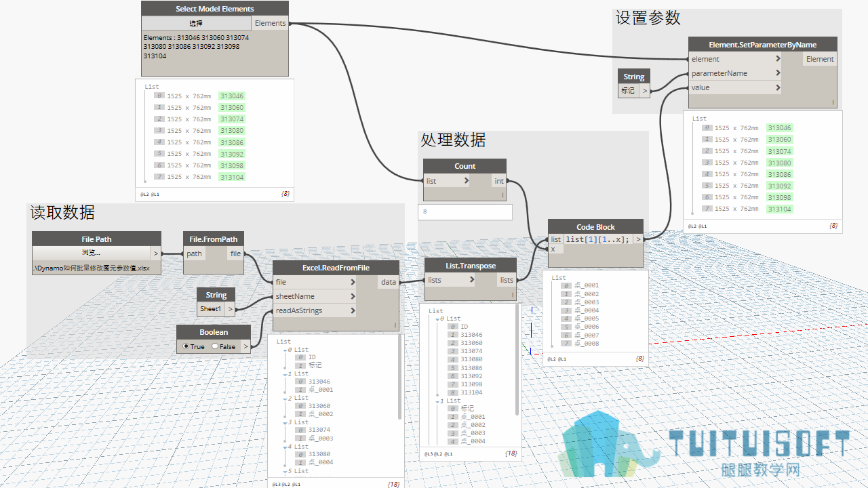Screen dimensions: 868x488
Task: Click output arrow of the Sheet1 String node
Action: pos(231,308)
